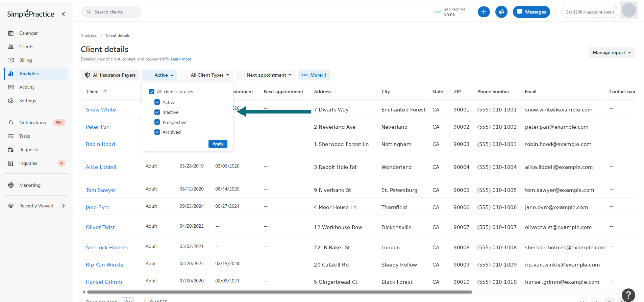Image resolution: width=644 pixels, height=302 pixels.
Task: Click Get $200 in account credit
Action: pos(590,12)
